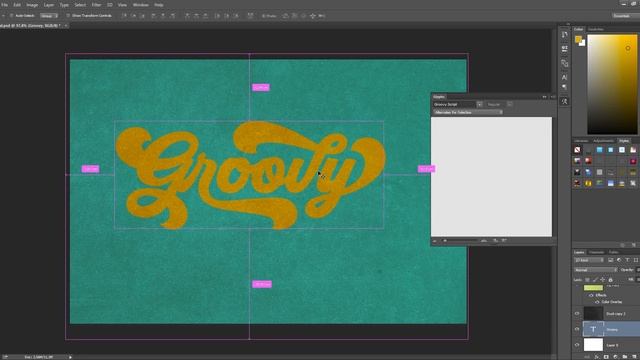Click the foreground color swatch in Color panel
The height and width of the screenshot is (360, 640).
pos(578,39)
